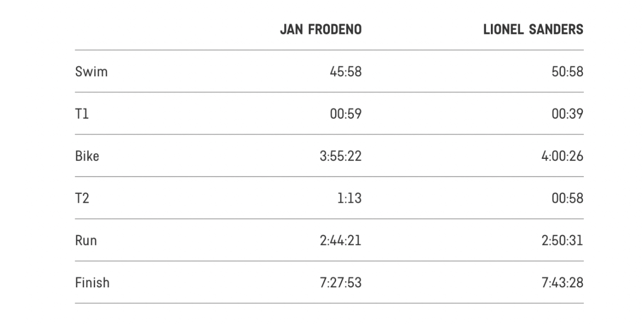Click Sanders' T1 time 00:39

coord(567,114)
